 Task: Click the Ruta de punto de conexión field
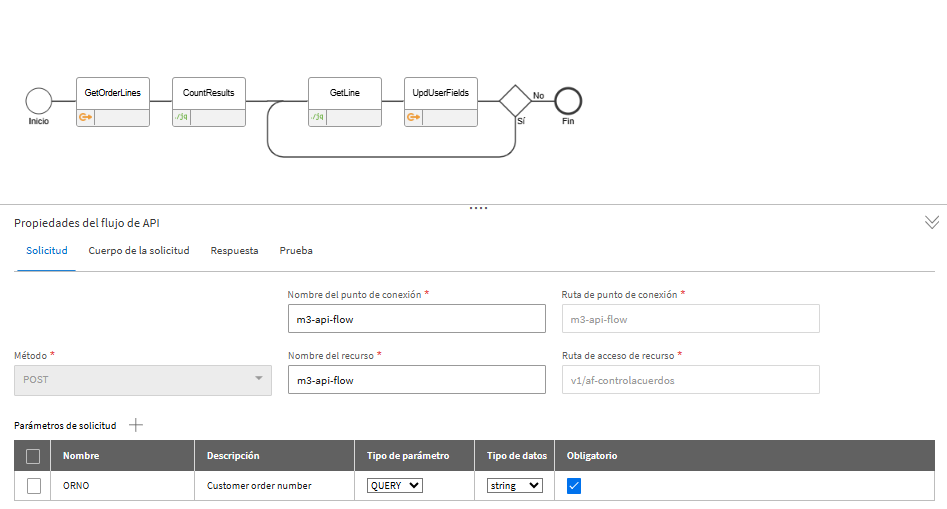pos(690,319)
